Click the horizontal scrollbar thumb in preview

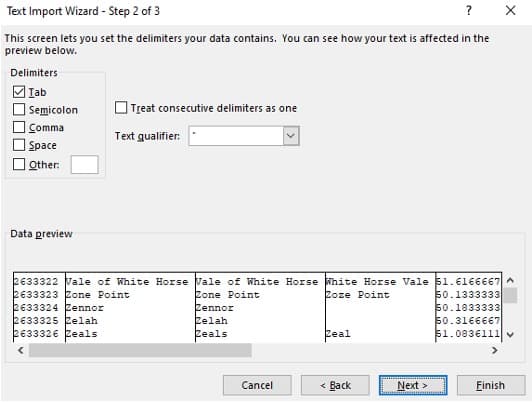(x=140, y=350)
